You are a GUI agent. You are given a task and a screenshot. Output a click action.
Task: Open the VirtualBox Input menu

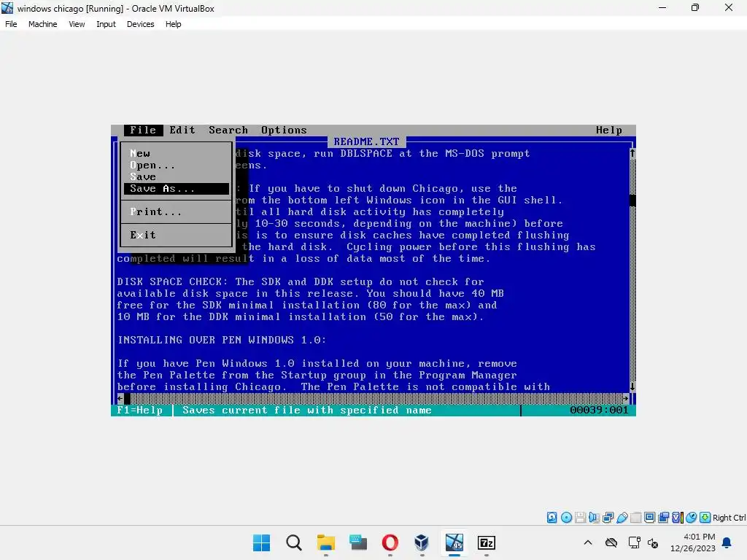[x=106, y=24]
